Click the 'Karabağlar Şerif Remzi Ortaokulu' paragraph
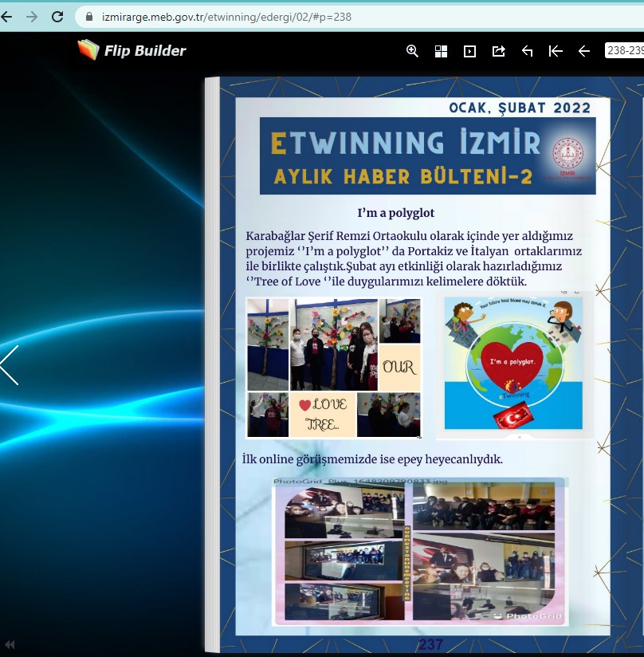 tap(414, 258)
